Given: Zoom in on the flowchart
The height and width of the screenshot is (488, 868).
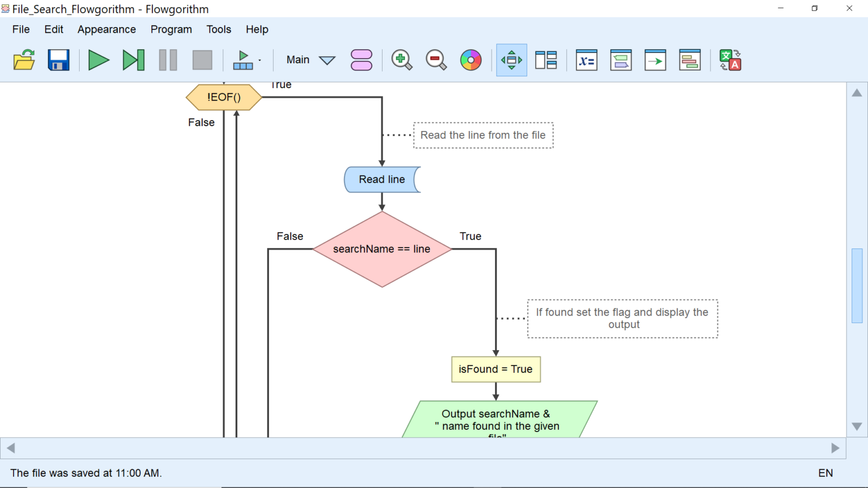Looking at the screenshot, I should click(401, 60).
